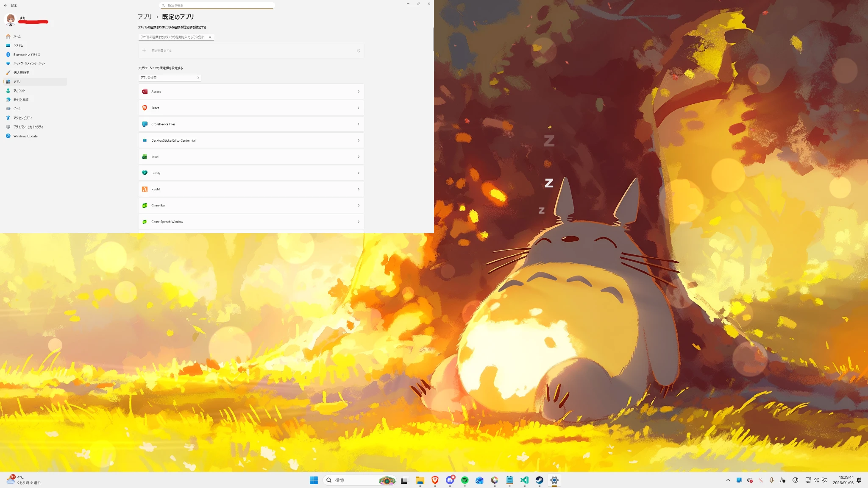
Task: Show hidden system tray icons
Action: click(x=728, y=480)
